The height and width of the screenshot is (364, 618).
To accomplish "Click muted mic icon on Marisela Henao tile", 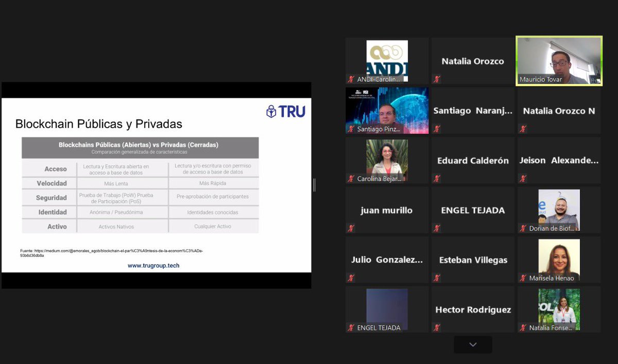I will 523,278.
